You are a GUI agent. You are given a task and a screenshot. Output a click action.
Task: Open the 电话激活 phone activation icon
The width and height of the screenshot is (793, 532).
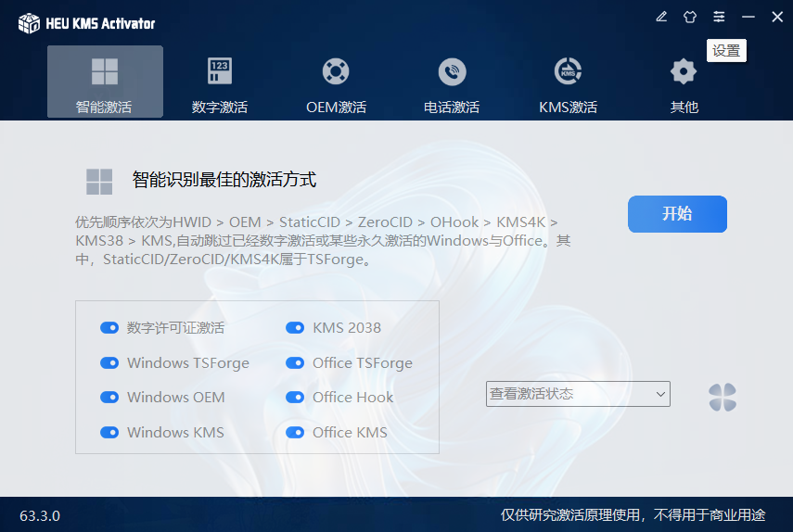click(452, 71)
